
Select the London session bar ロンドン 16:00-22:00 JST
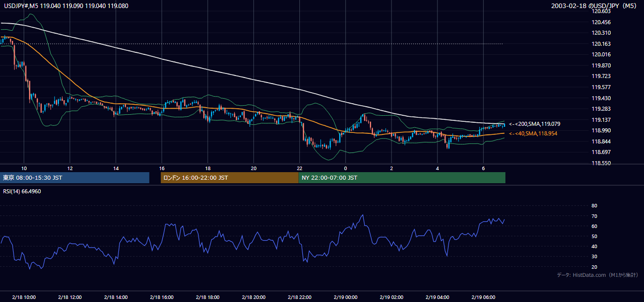(230, 178)
